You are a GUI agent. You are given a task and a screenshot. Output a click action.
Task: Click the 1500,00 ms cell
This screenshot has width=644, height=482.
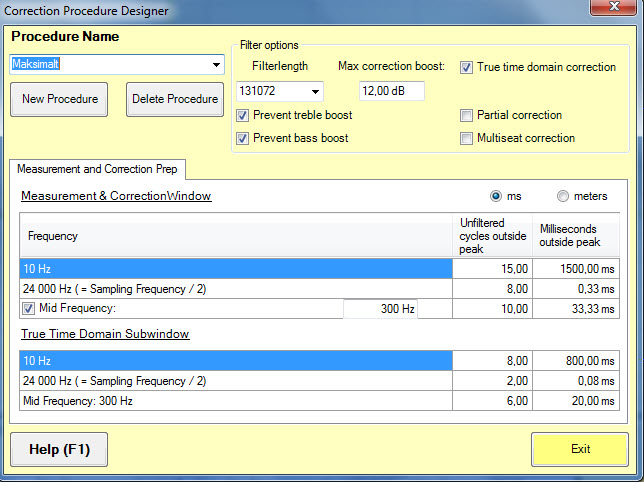pos(576,269)
